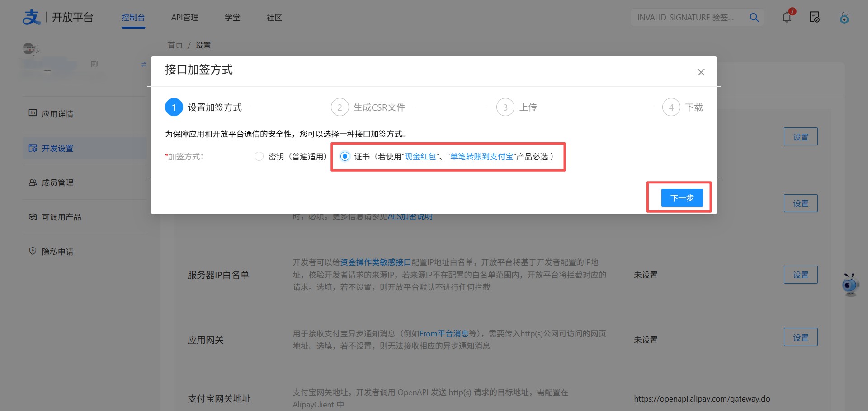The image size is (868, 411).
Task: Open the floating robot helper icon
Action: (x=850, y=285)
